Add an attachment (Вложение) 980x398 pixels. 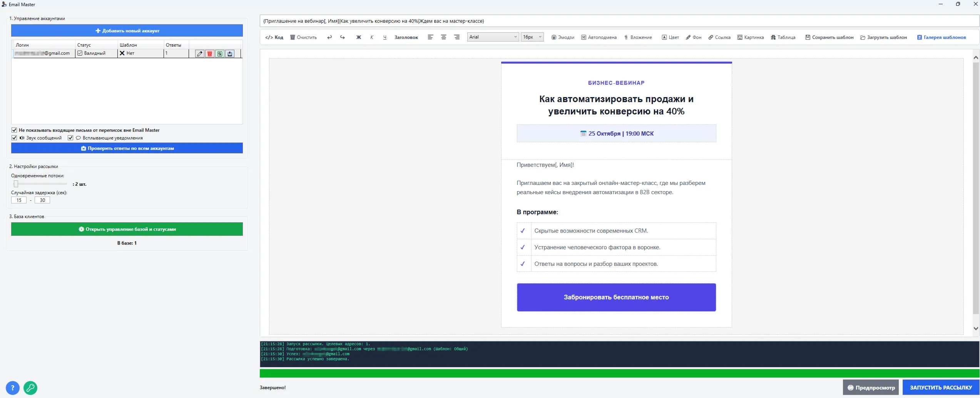click(x=638, y=37)
